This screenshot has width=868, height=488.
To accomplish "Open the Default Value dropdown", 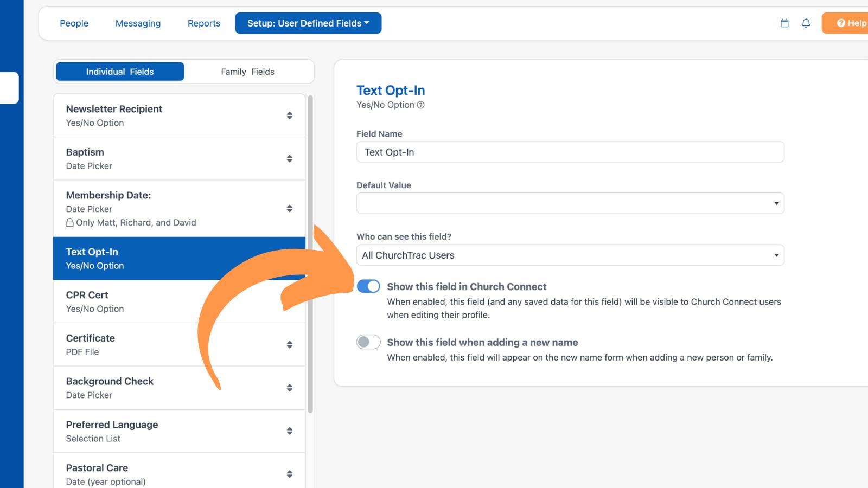I will 570,203.
